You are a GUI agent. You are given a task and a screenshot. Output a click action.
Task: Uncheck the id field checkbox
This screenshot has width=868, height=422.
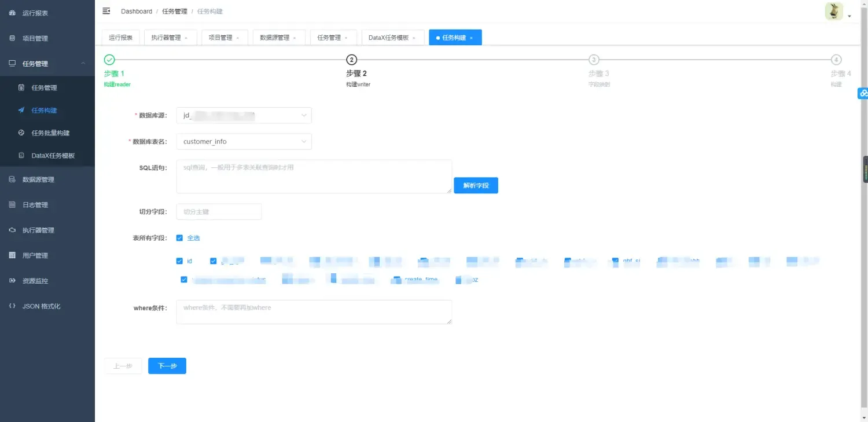coord(180,261)
